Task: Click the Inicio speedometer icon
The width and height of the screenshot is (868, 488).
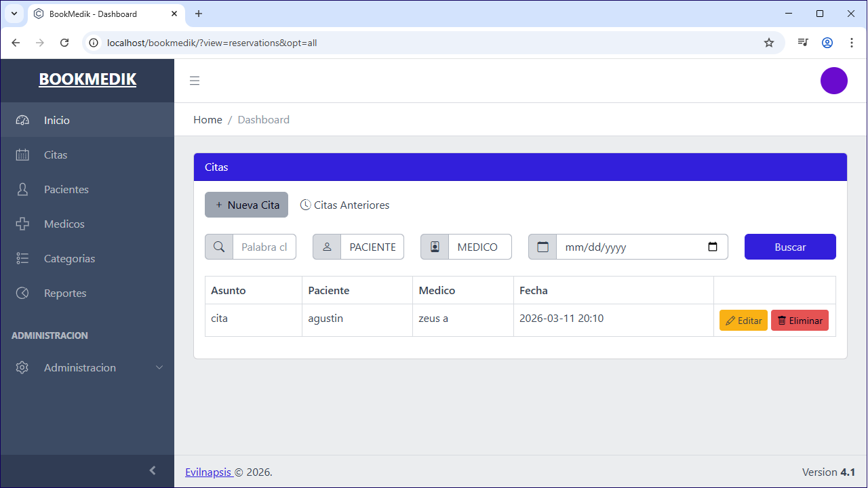Action: [x=22, y=120]
